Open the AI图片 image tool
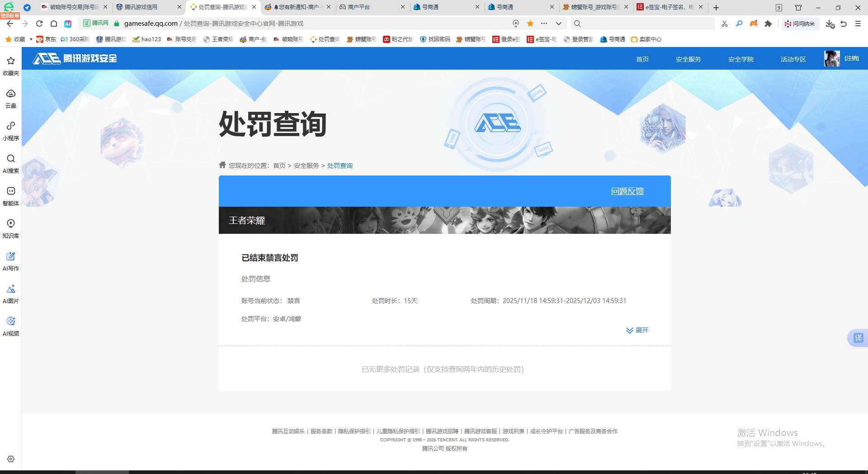Viewport: 868px width, 474px height. (x=10, y=294)
